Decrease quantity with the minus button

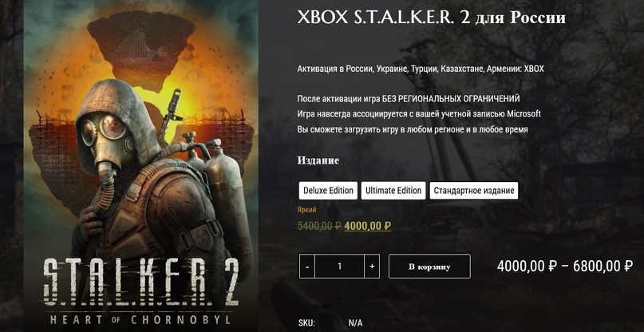pos(307,267)
